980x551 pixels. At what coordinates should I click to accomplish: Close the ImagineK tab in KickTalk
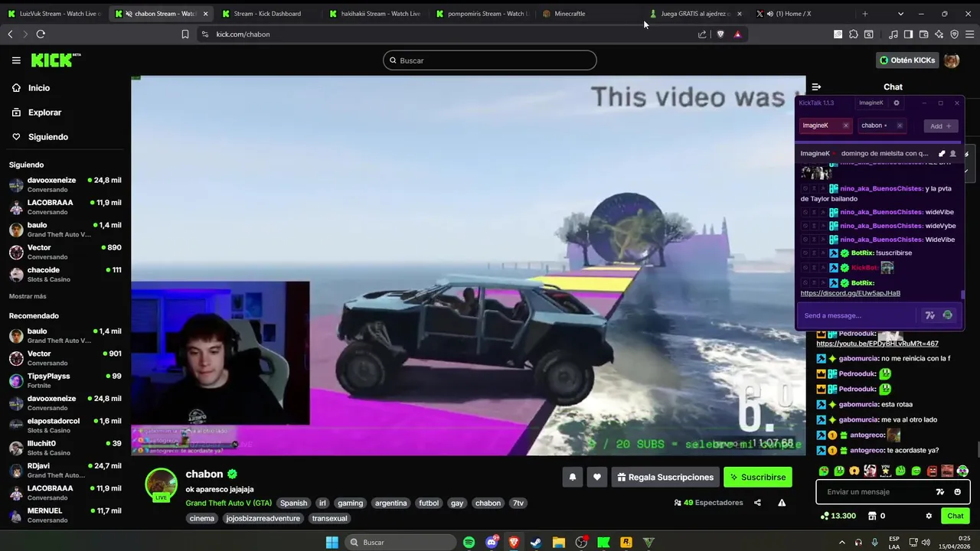[x=845, y=126]
